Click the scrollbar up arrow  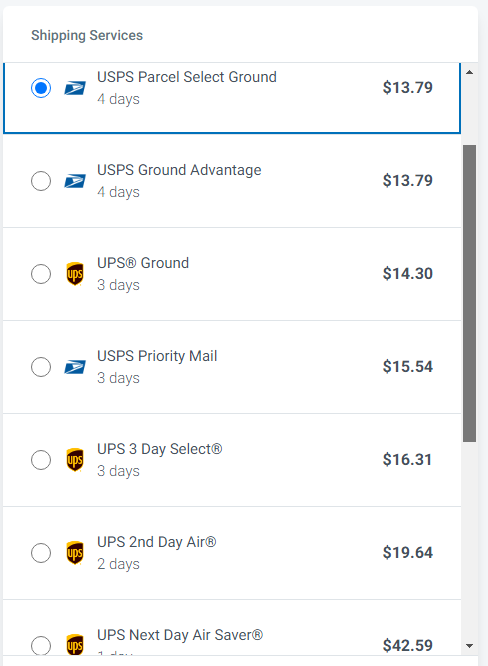(469, 72)
